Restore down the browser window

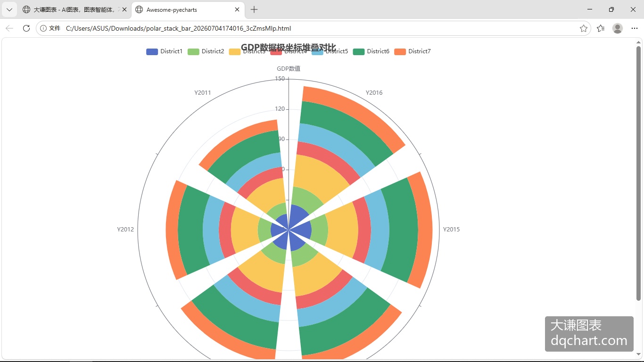(x=611, y=9)
